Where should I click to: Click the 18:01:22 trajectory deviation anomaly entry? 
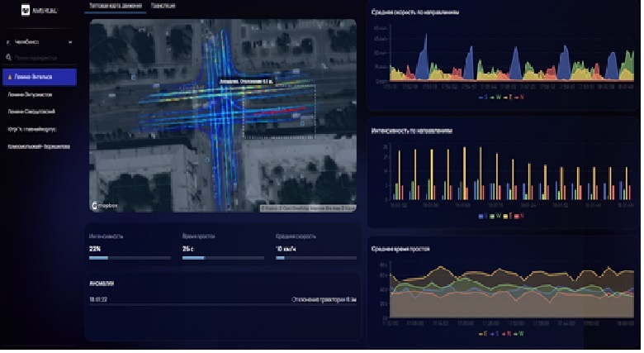click(x=223, y=300)
